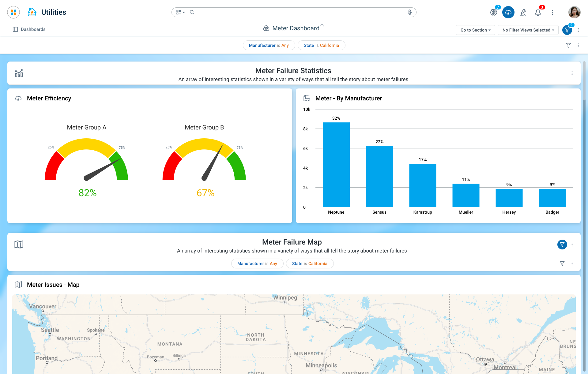Click the microphone voice search icon
Image resolution: width=588 pixels, height=374 pixels.
point(409,12)
